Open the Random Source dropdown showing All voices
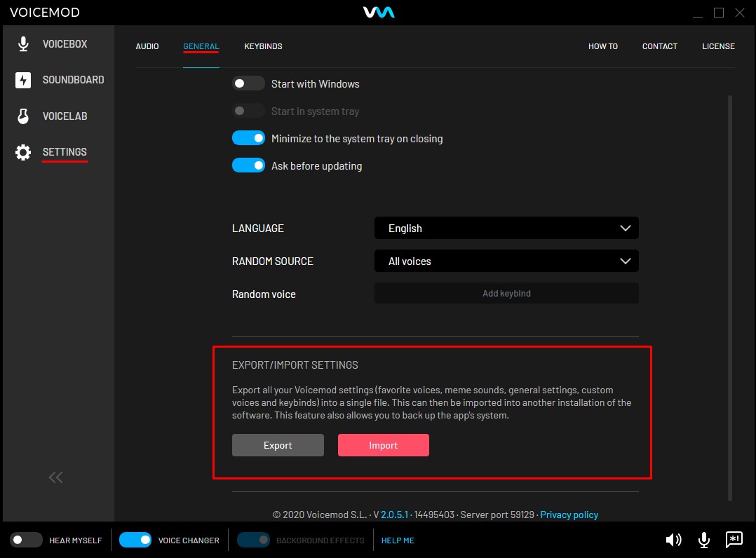Viewport: 756px width, 558px height. pyautogui.click(x=506, y=261)
